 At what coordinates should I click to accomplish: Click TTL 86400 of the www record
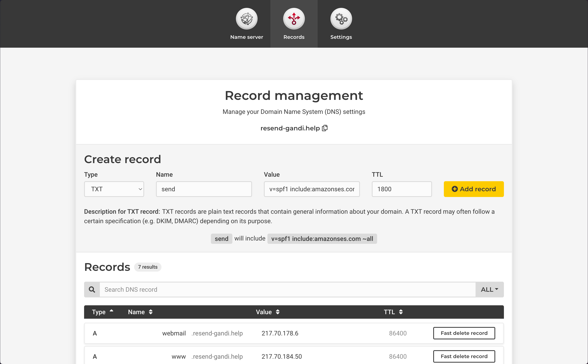[x=398, y=356]
